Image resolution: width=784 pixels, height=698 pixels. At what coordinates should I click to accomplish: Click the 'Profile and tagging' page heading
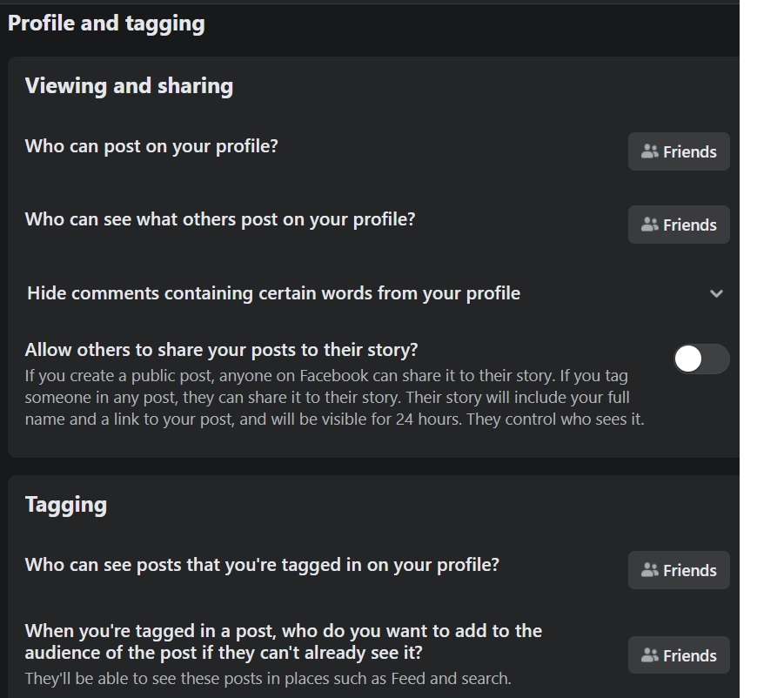[x=106, y=23]
